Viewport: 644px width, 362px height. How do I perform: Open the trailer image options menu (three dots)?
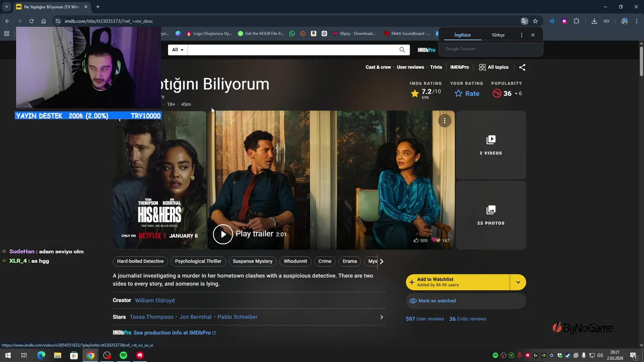pyautogui.click(x=444, y=121)
